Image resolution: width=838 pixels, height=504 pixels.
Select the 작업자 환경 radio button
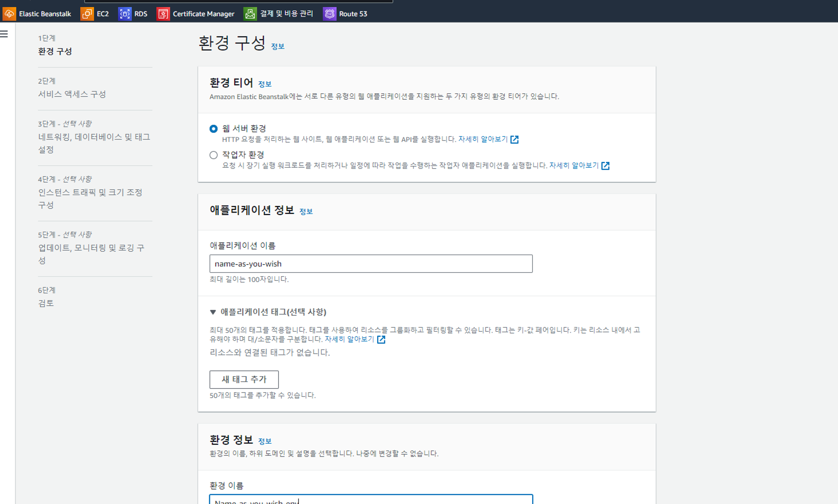pos(214,155)
